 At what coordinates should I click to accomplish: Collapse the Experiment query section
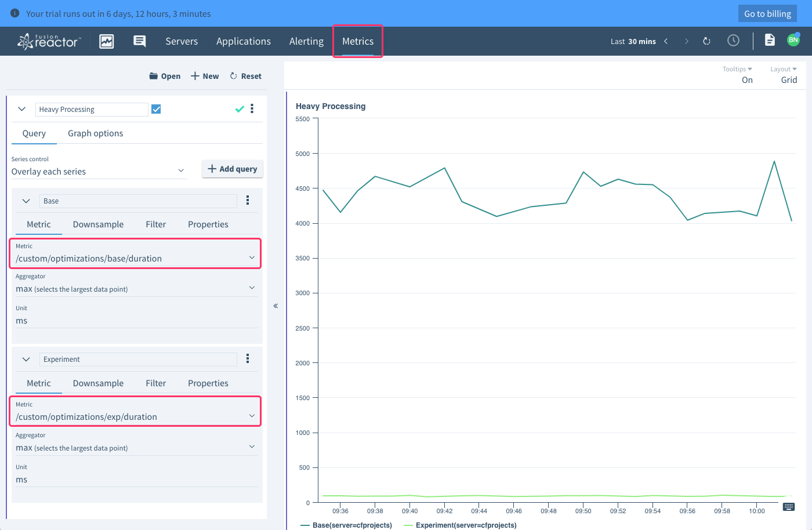[x=26, y=360]
